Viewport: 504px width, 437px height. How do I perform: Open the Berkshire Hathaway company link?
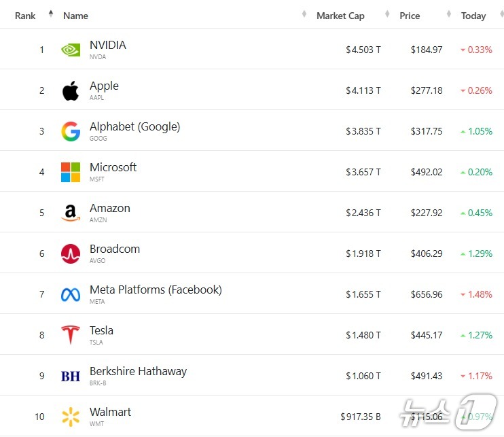coord(138,372)
